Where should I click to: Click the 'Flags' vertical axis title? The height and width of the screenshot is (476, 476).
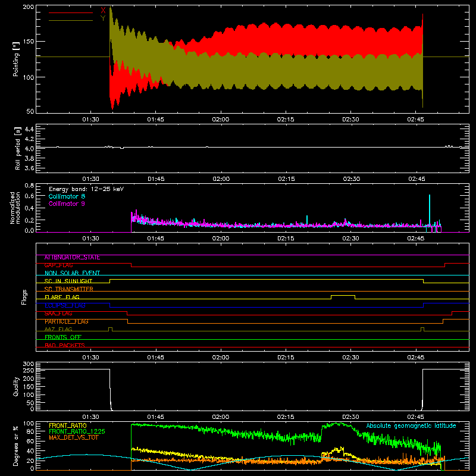24,297
